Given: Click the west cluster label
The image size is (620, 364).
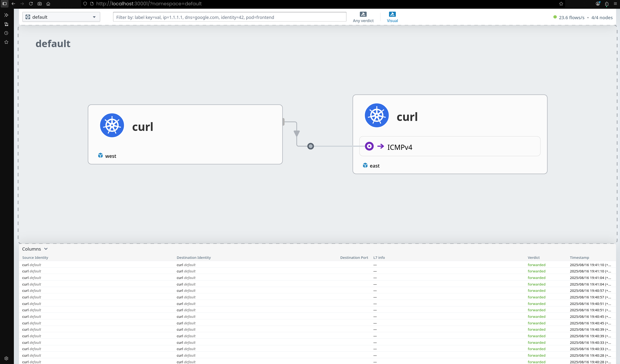Looking at the screenshot, I should pos(111,156).
